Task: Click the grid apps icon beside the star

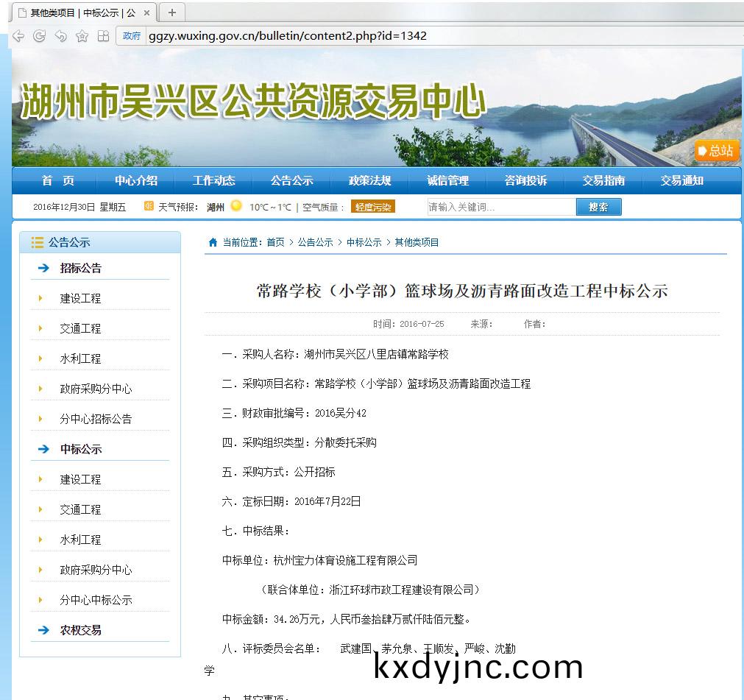Action: tap(104, 36)
